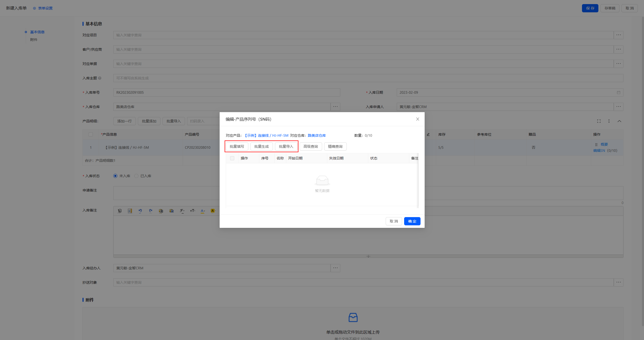This screenshot has width=644, height=340.
Task: Open the highlight color picker in the editor
Action: coord(213,211)
